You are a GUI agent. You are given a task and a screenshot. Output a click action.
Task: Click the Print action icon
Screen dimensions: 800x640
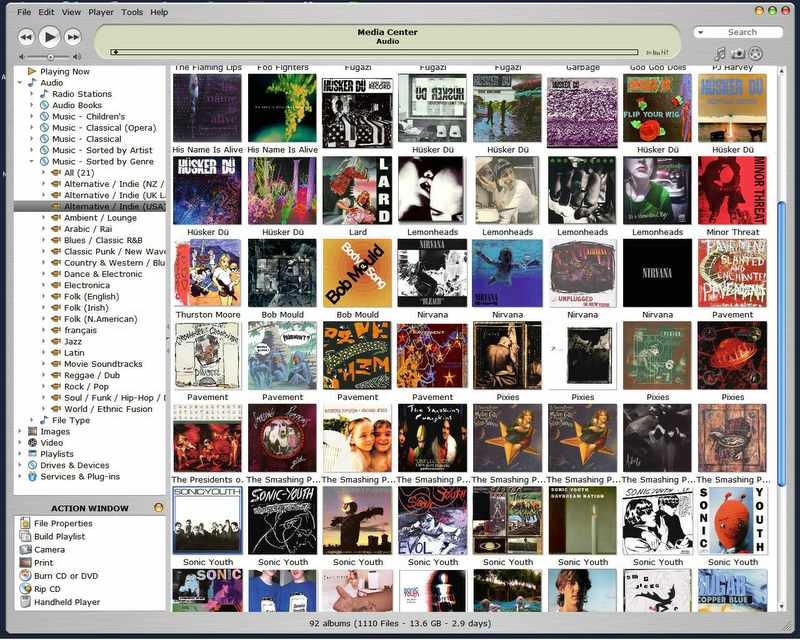(25, 562)
